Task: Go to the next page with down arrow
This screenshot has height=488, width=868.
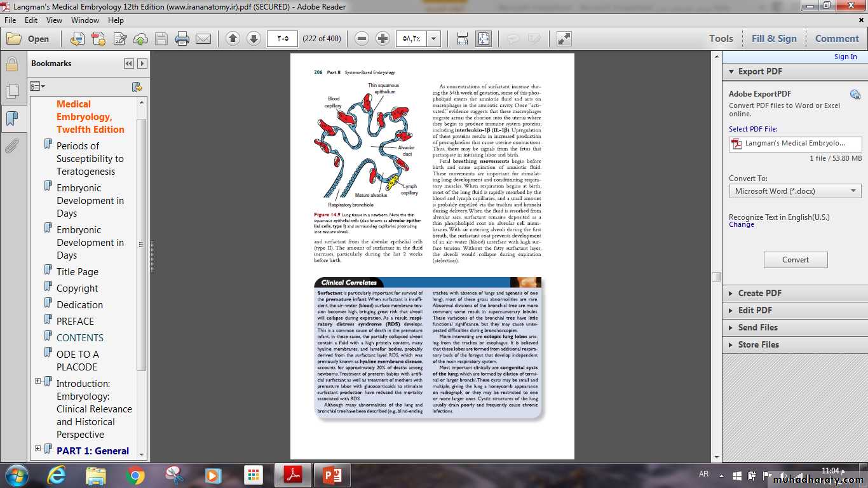Action: point(254,39)
